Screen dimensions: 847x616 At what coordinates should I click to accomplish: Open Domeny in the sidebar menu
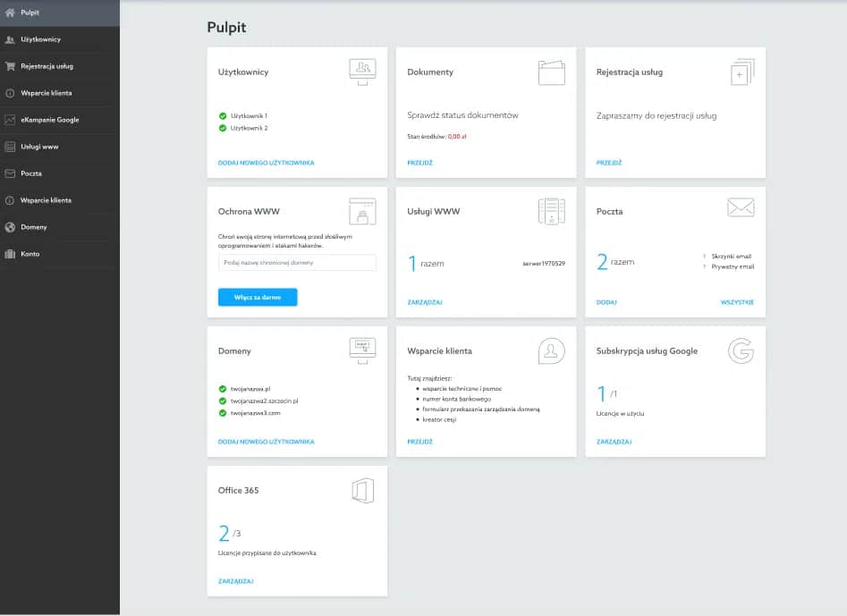click(34, 227)
